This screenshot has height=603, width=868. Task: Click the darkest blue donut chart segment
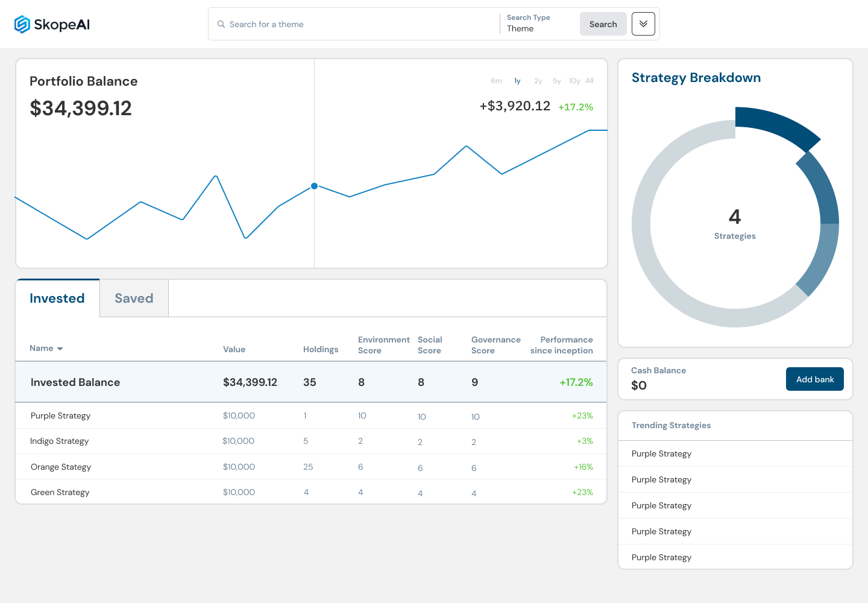[x=775, y=126]
